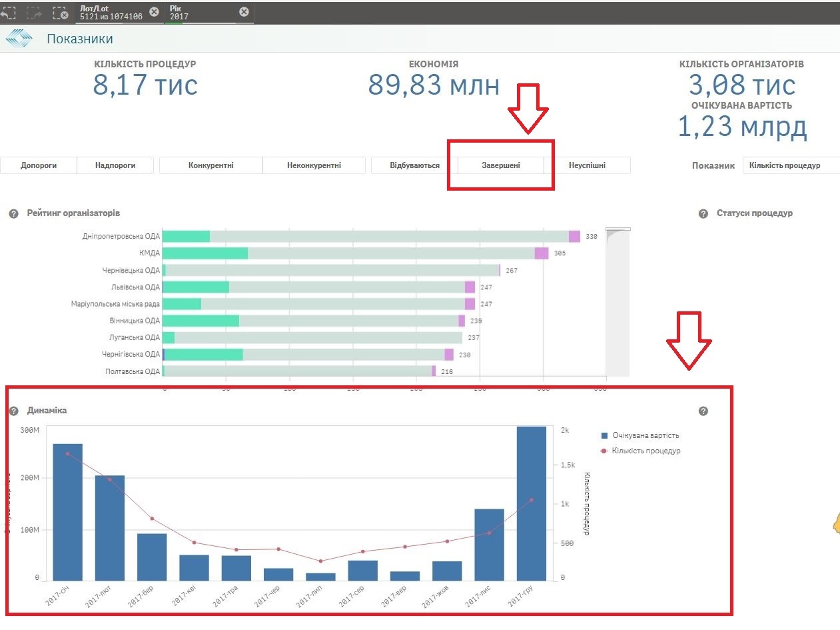The width and height of the screenshot is (840, 630).
Task: Expand the Лот/Lot selection chip
Action: click(x=110, y=12)
